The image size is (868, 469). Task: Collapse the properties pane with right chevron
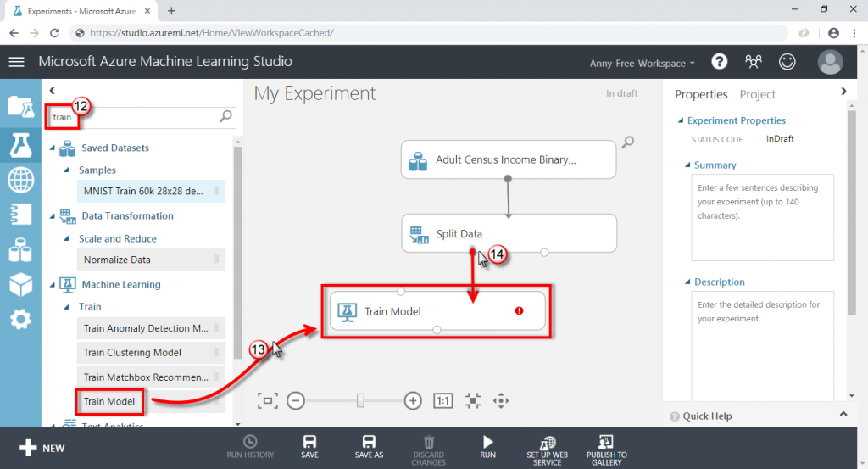point(843,92)
